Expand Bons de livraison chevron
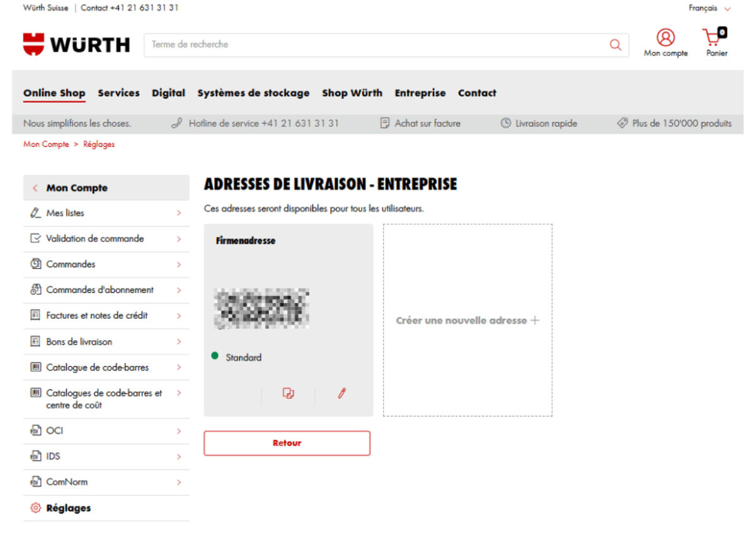This screenshot has width=756, height=540. click(x=179, y=342)
